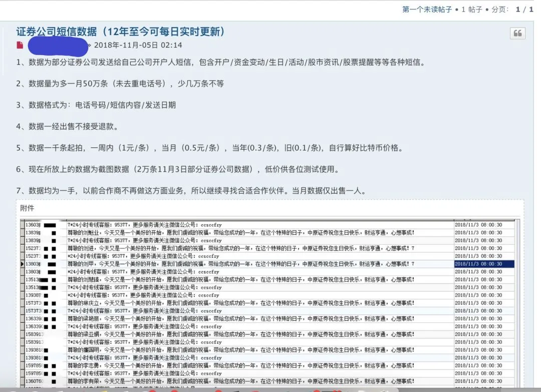This screenshot has height=392, width=541.
Task: Click the 1 帖子 post count text
Action: point(472,10)
